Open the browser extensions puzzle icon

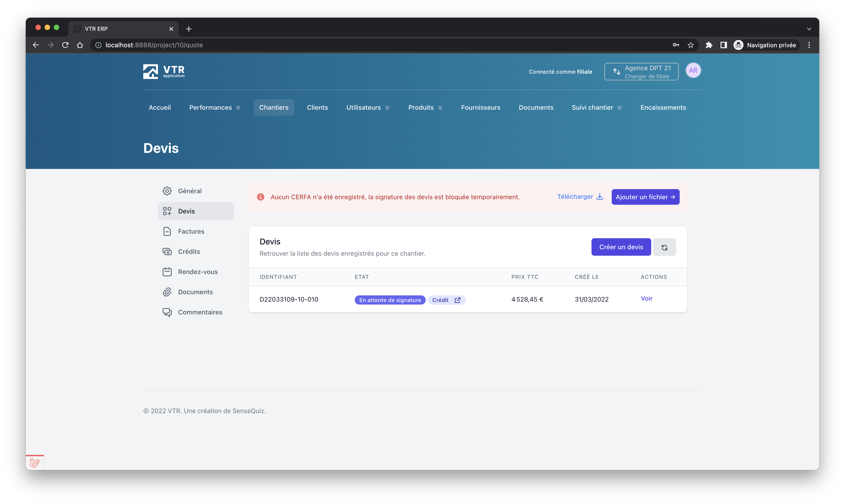coord(709,45)
